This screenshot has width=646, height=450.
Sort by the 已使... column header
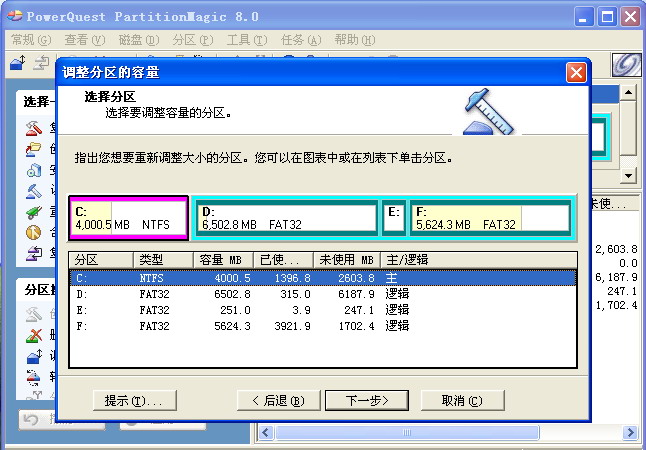[283, 260]
